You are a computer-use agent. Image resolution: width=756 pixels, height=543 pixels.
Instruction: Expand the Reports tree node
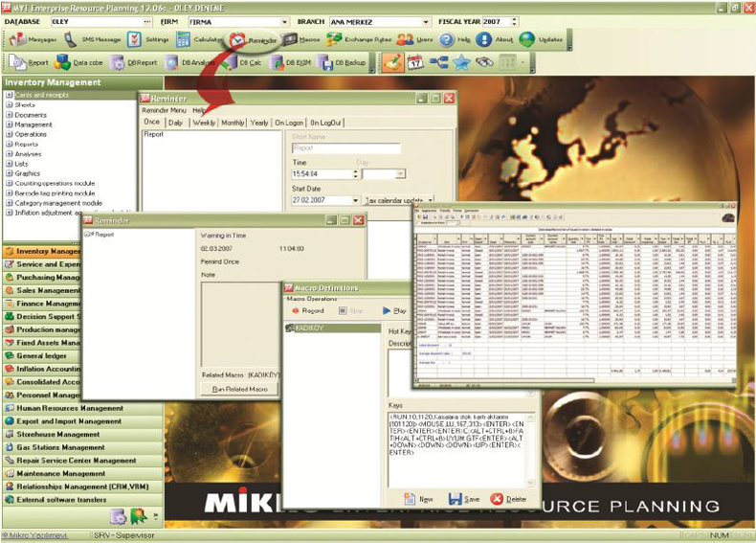coord(9,144)
